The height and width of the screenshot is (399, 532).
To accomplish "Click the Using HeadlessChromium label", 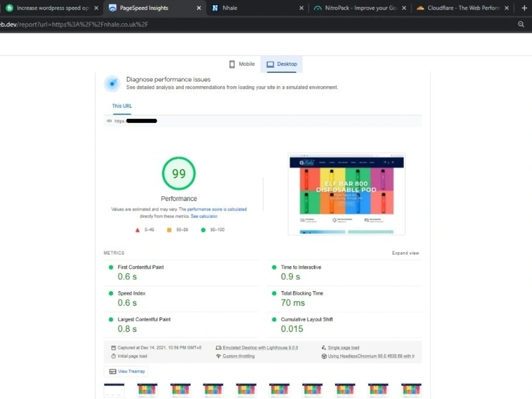I will tap(371, 356).
